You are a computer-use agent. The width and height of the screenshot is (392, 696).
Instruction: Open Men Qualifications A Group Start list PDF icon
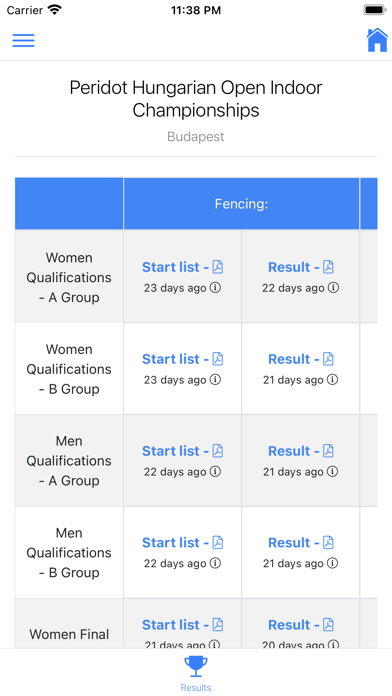coord(218,451)
